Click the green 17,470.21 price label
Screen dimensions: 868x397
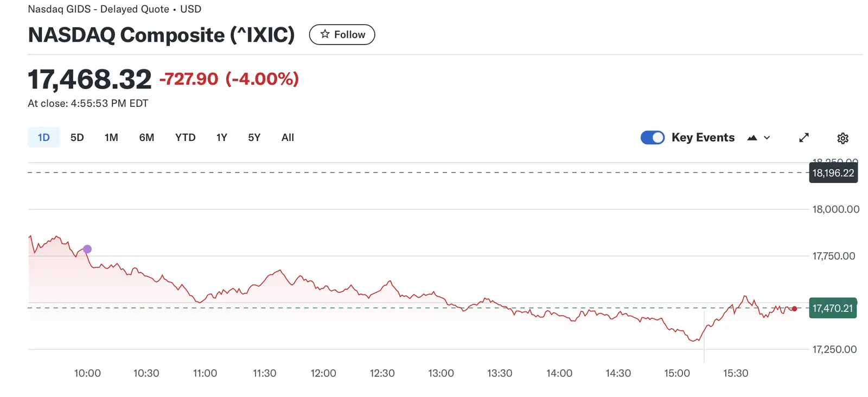pos(832,308)
